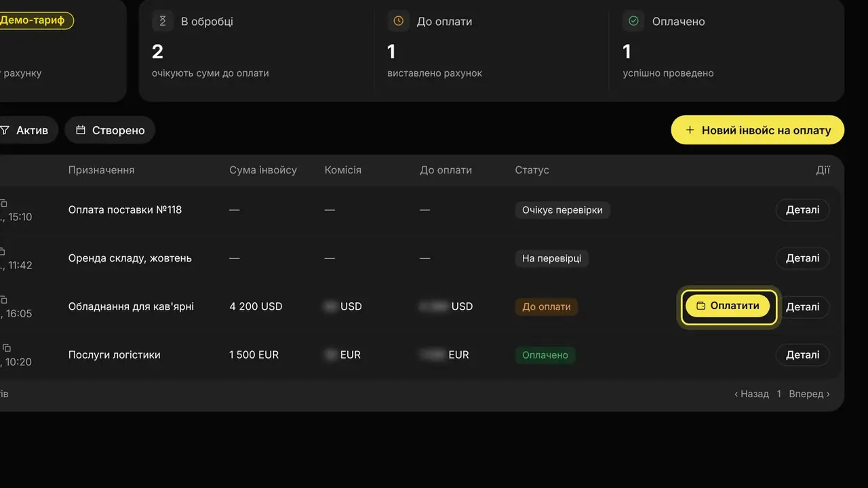Open the "Створено" date filter
The image size is (868, 488).
click(x=110, y=130)
